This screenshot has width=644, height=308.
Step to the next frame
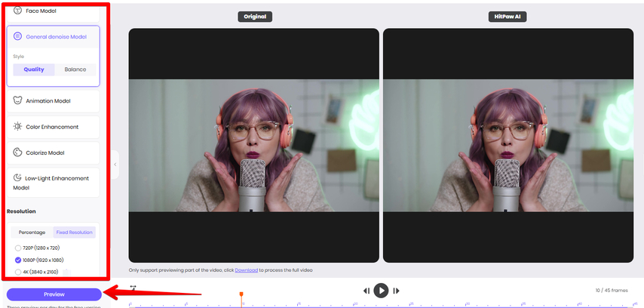(x=396, y=291)
